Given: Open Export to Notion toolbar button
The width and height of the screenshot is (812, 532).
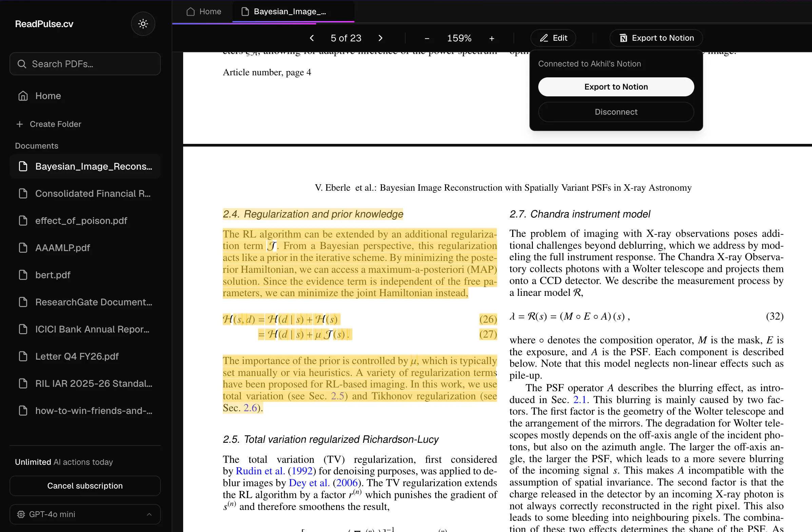Looking at the screenshot, I should (x=656, y=38).
